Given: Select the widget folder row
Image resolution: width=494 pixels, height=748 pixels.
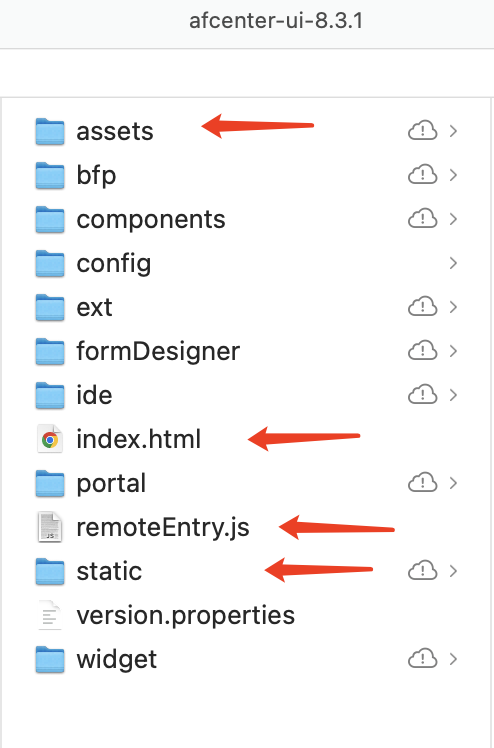Looking at the screenshot, I should (246, 659).
